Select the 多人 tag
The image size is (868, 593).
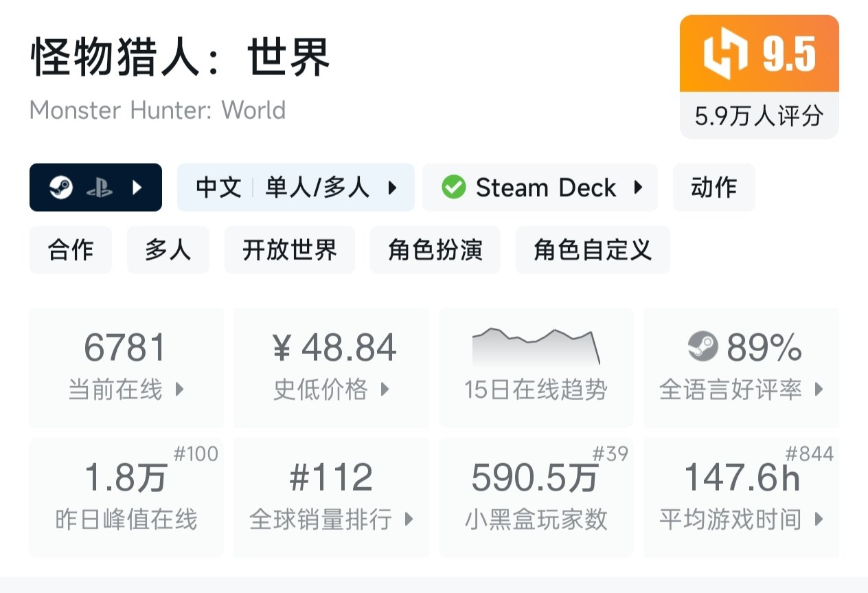click(168, 250)
